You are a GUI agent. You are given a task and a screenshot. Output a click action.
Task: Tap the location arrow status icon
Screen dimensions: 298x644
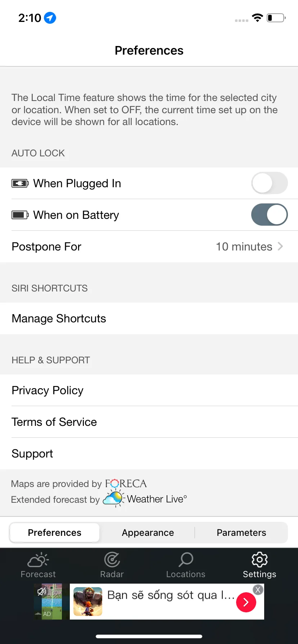click(50, 18)
